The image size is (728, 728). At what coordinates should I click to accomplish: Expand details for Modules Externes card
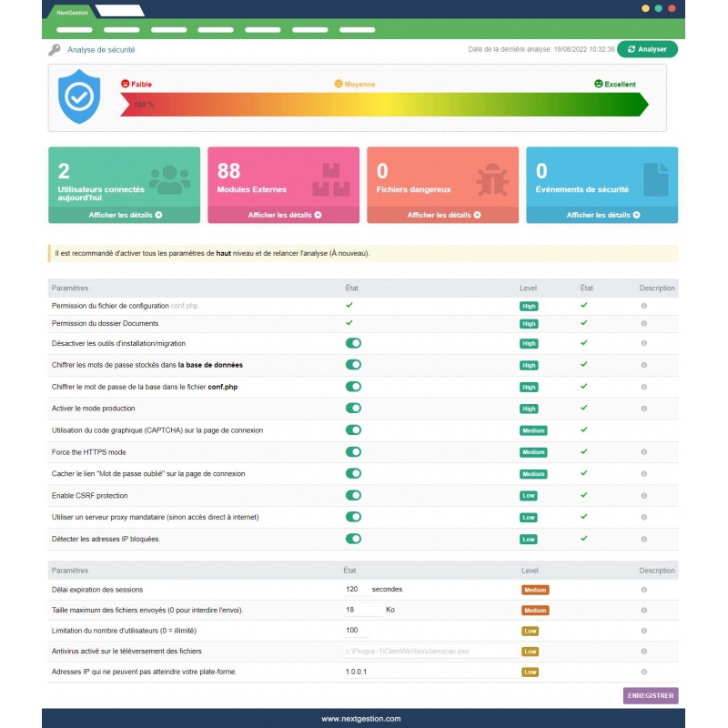(x=284, y=216)
